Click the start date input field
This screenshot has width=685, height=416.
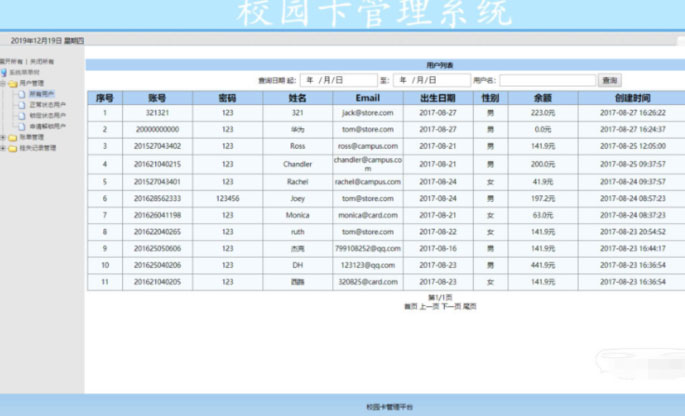pyautogui.click(x=338, y=80)
